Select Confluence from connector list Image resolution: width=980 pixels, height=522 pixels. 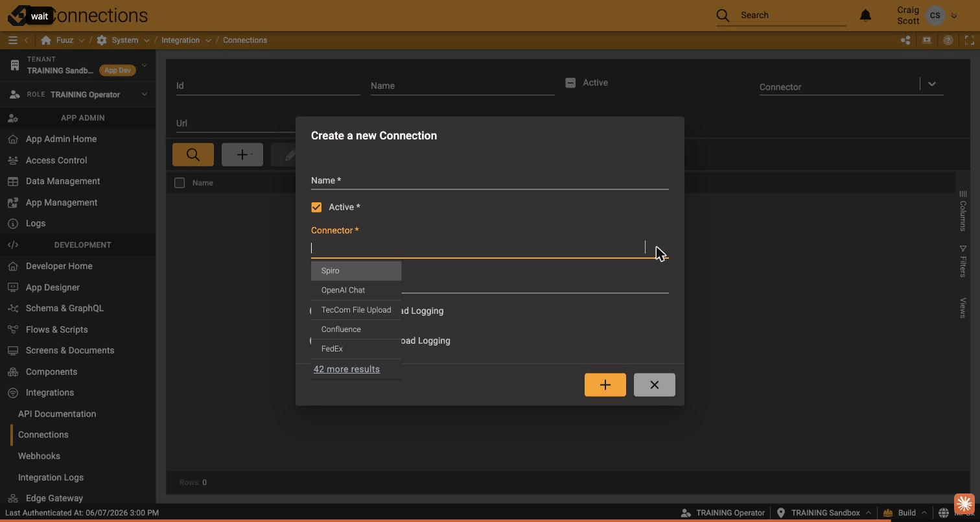356,329
